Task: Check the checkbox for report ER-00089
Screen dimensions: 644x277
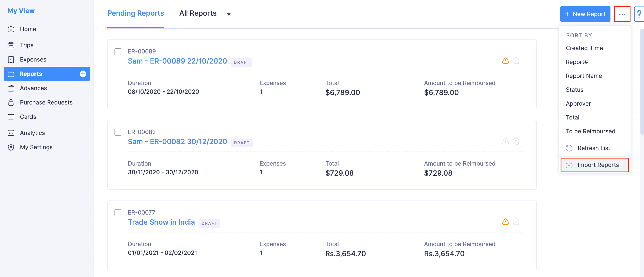Action: tap(117, 51)
